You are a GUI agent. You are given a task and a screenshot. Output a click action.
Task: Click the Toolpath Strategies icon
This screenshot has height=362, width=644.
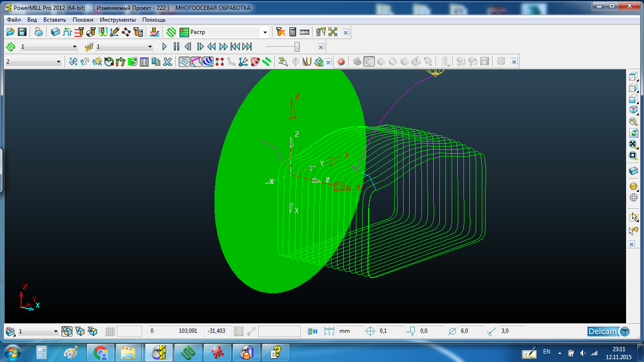tap(171, 32)
